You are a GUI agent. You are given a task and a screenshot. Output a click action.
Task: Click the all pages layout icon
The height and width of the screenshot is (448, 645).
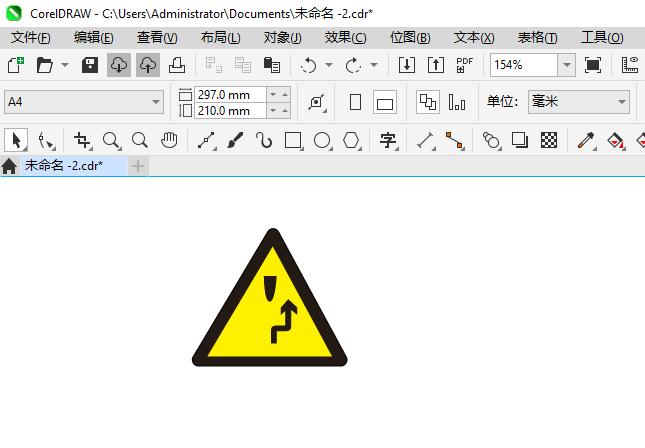coord(428,102)
